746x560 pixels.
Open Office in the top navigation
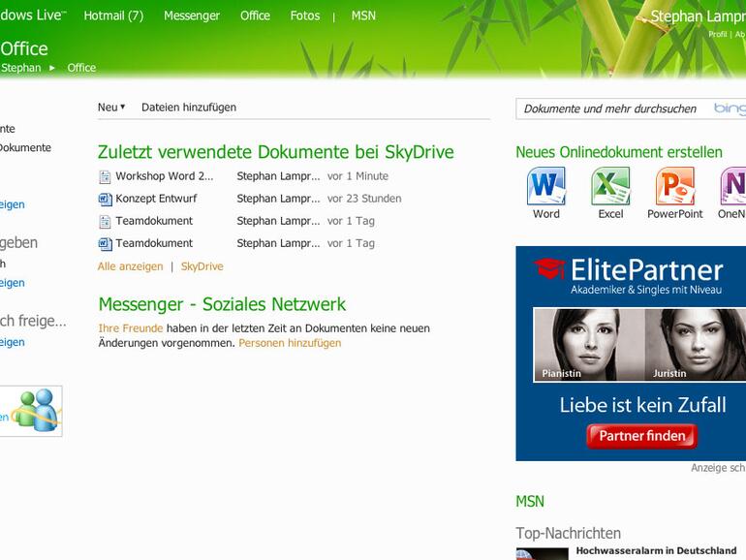coord(255,16)
